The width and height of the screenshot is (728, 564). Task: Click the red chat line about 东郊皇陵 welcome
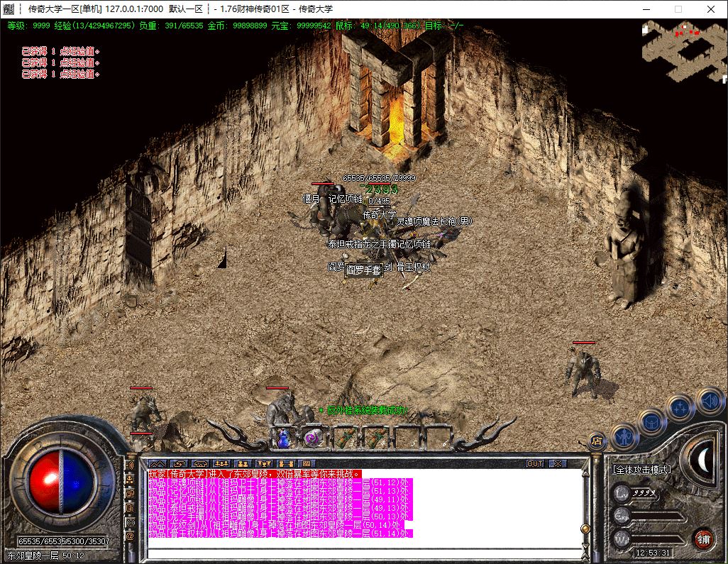click(x=255, y=474)
